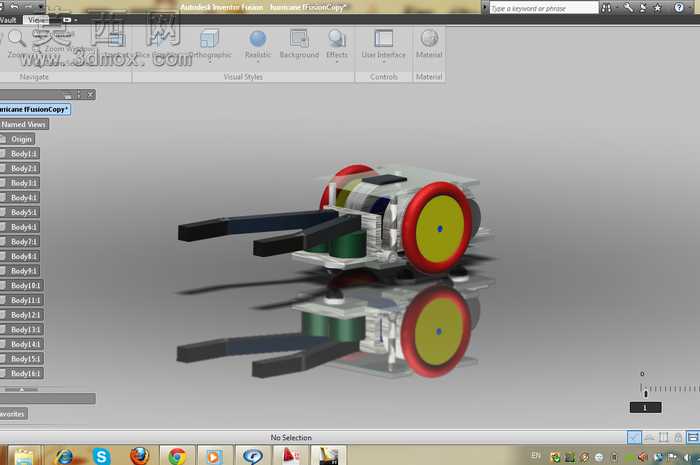
Task: Select the Origin folder node
Action: click(18, 139)
